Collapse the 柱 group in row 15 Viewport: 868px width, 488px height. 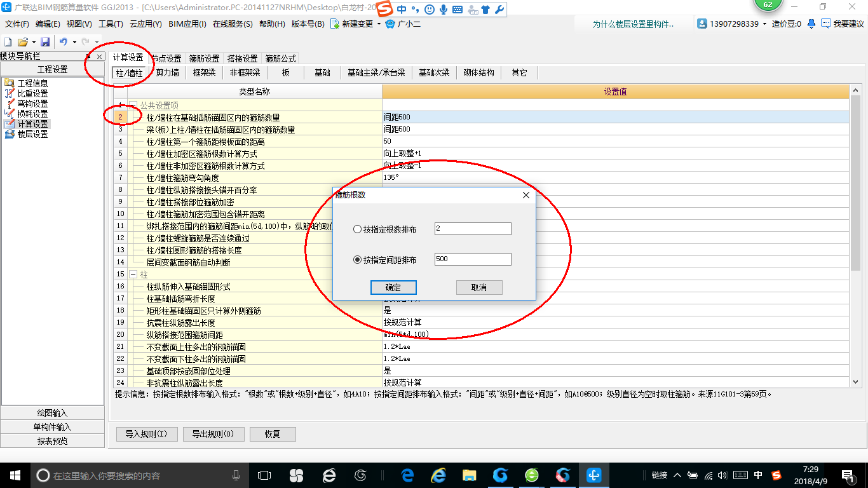133,274
